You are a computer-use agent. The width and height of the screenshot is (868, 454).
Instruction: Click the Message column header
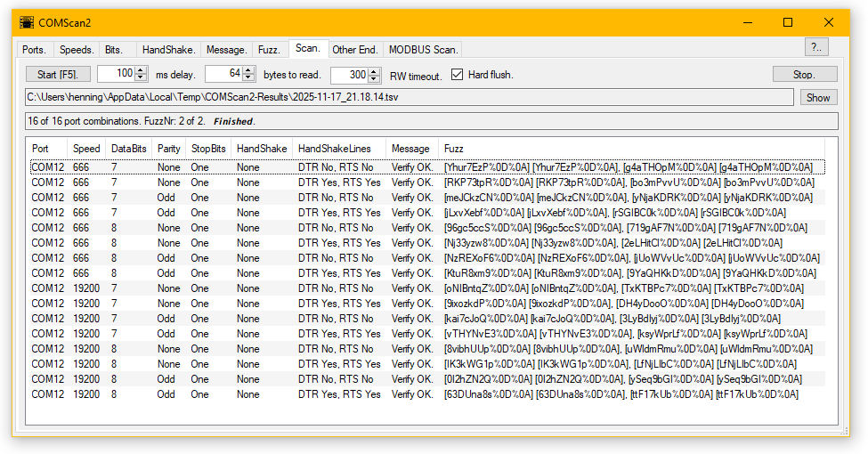[x=412, y=149]
